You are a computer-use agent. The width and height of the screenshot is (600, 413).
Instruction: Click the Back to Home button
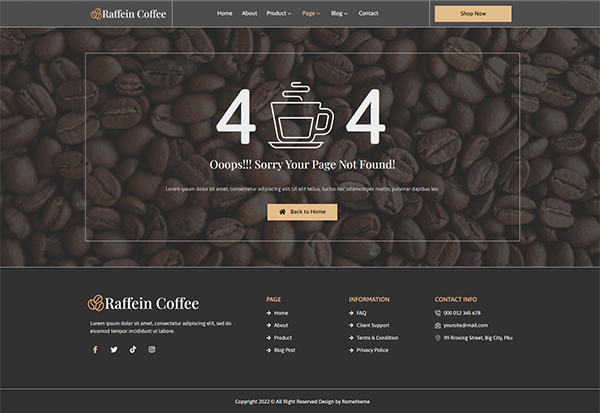coord(302,212)
